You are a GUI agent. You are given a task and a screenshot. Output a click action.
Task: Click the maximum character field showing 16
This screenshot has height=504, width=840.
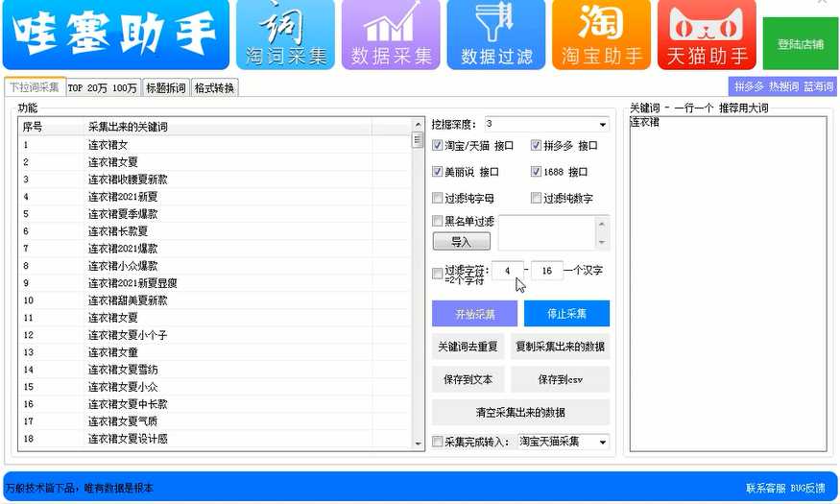click(x=547, y=271)
